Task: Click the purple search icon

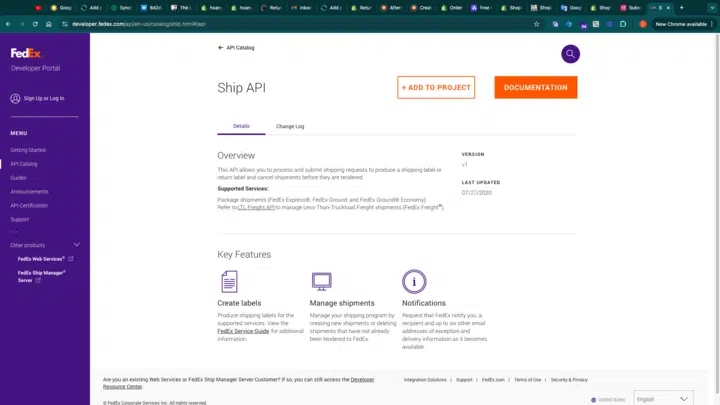Action: [x=570, y=54]
